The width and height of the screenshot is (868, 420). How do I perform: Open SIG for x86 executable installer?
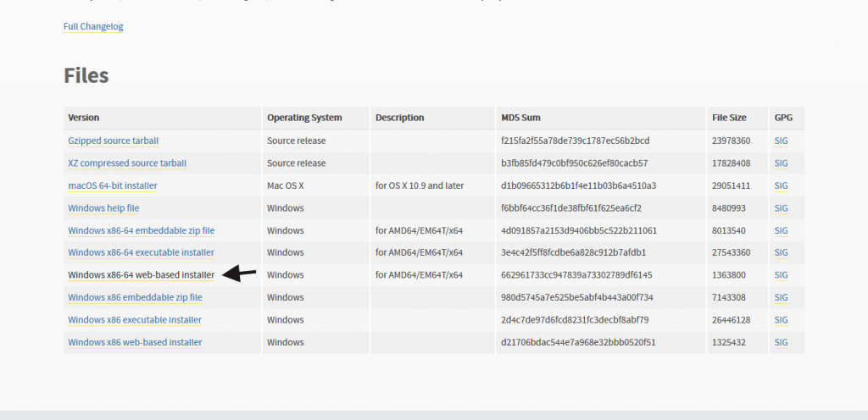click(781, 320)
